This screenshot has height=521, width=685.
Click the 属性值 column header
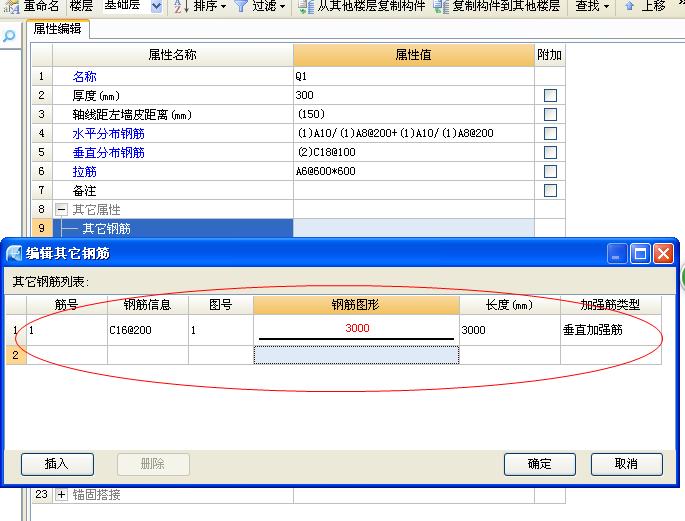pos(414,55)
